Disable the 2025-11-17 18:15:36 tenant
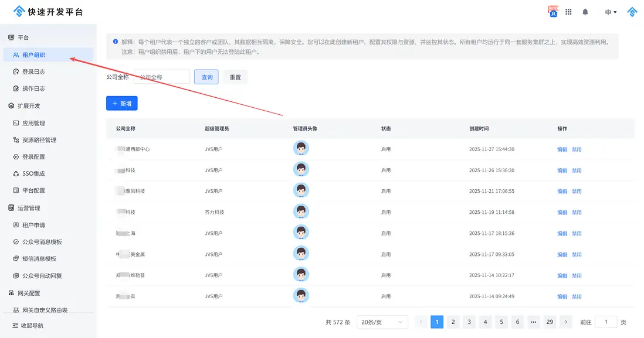644x338 pixels. tap(577, 234)
